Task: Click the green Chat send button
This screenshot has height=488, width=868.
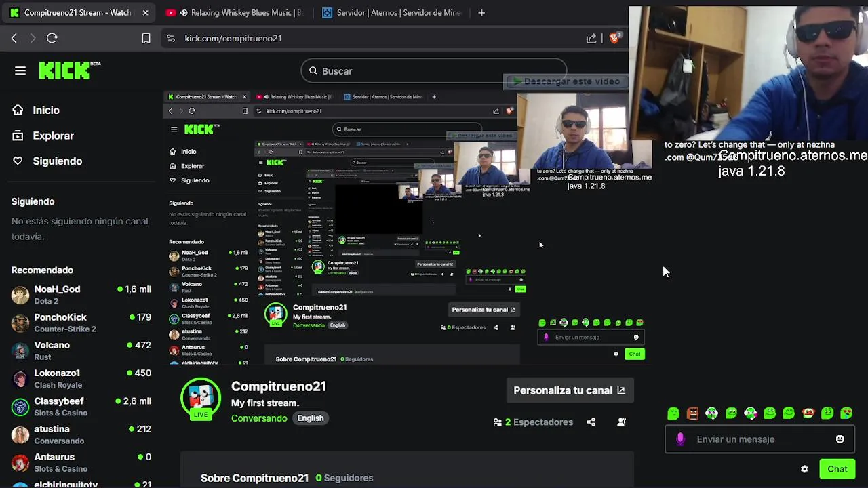Action: pyautogui.click(x=837, y=469)
